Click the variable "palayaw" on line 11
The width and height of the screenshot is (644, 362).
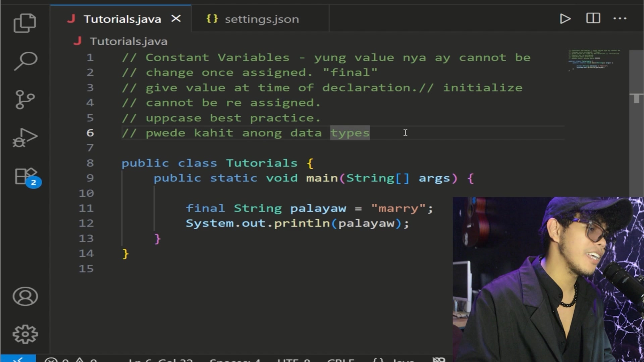(x=318, y=208)
